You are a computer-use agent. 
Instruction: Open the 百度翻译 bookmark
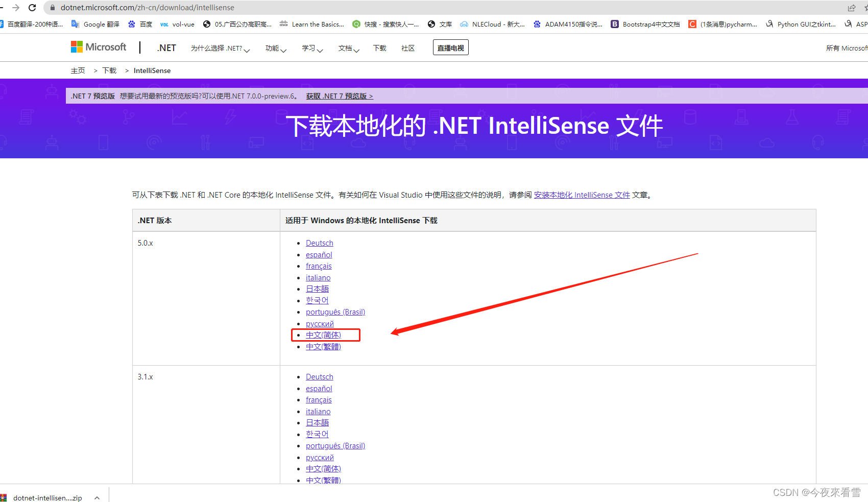(x=31, y=24)
